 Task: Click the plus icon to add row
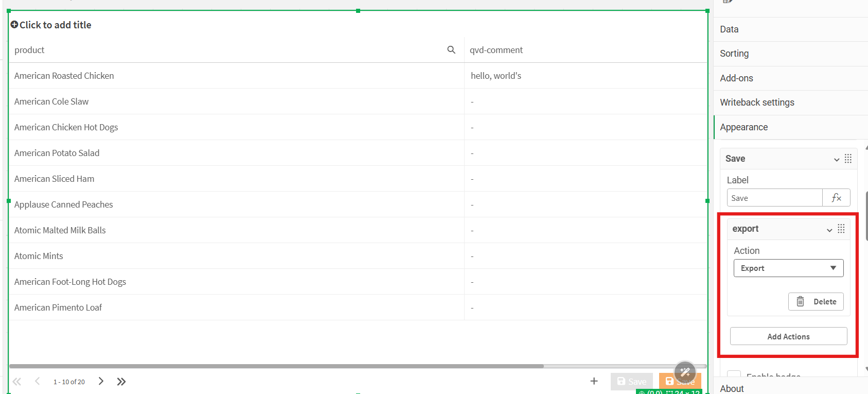(x=594, y=381)
